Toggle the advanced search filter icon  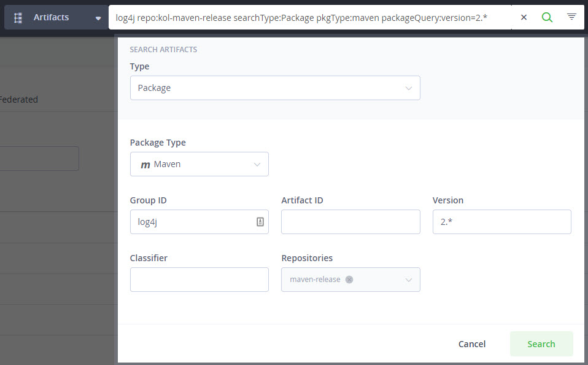[571, 17]
